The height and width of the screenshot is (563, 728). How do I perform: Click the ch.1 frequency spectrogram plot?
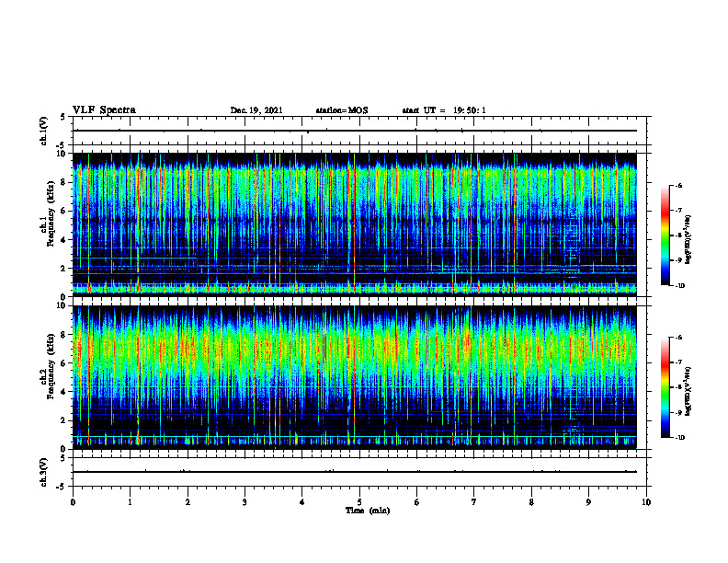(x=354, y=224)
